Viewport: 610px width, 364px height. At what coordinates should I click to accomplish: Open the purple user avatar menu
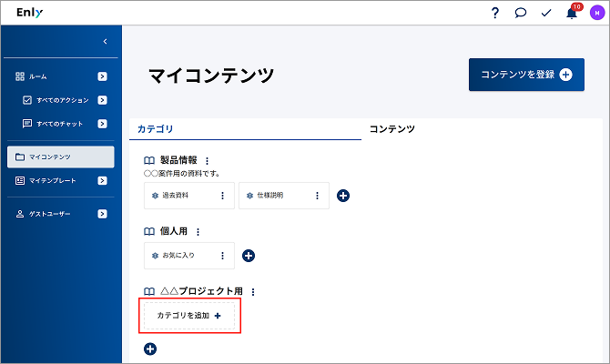coord(597,13)
